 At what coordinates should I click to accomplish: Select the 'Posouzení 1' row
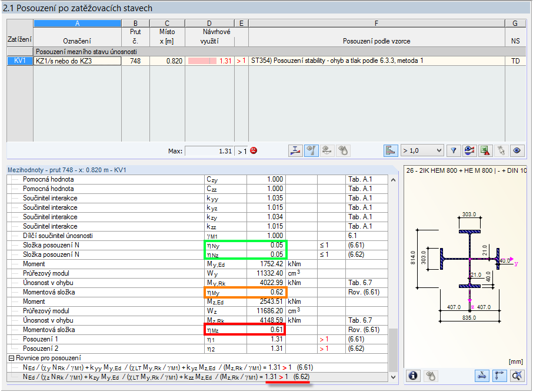coord(197,339)
